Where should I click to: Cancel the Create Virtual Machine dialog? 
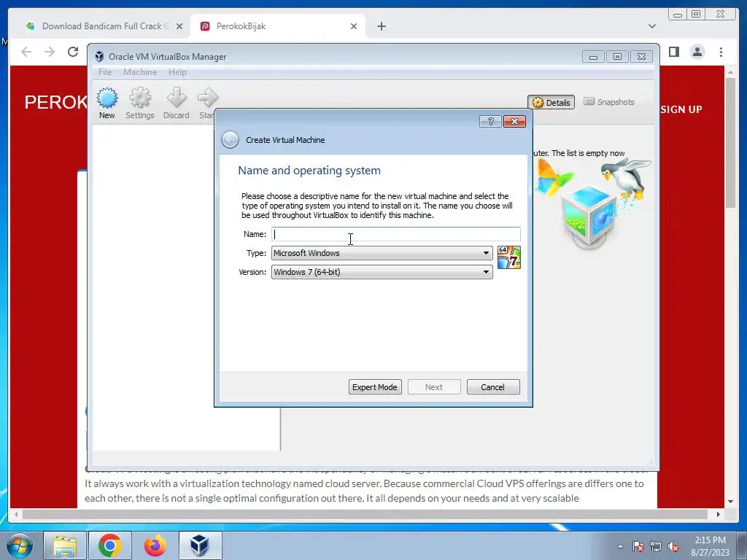click(x=493, y=387)
